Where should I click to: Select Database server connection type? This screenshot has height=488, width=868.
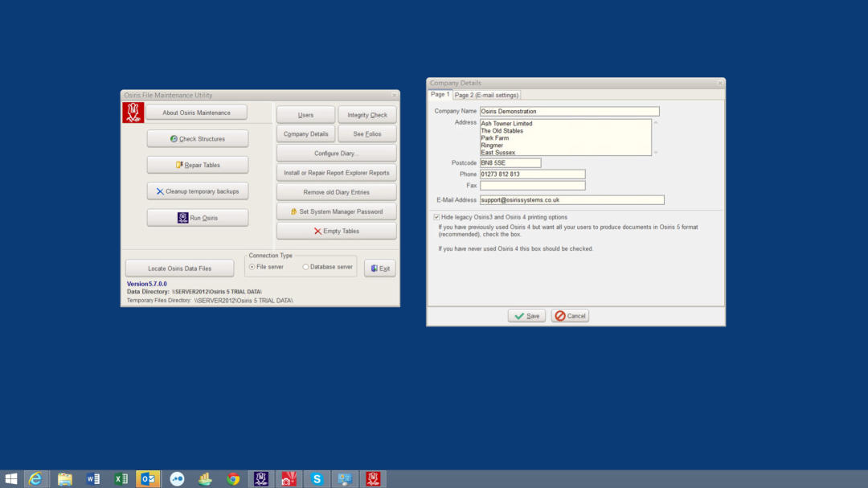[x=305, y=267]
